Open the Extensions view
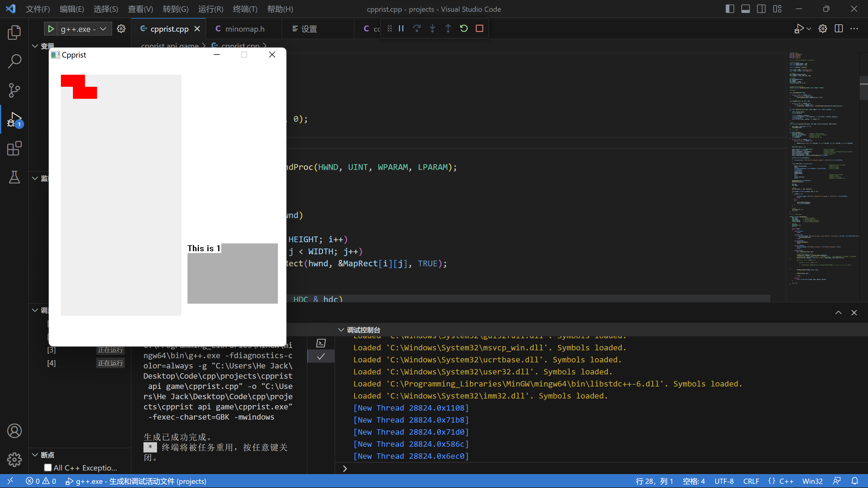The width and height of the screenshot is (868, 488). tap(14, 148)
